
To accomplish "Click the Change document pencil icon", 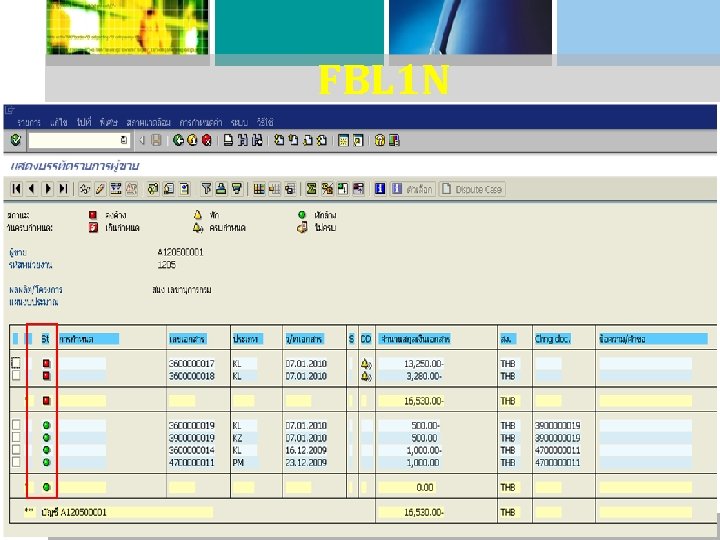I will pos(99,188).
